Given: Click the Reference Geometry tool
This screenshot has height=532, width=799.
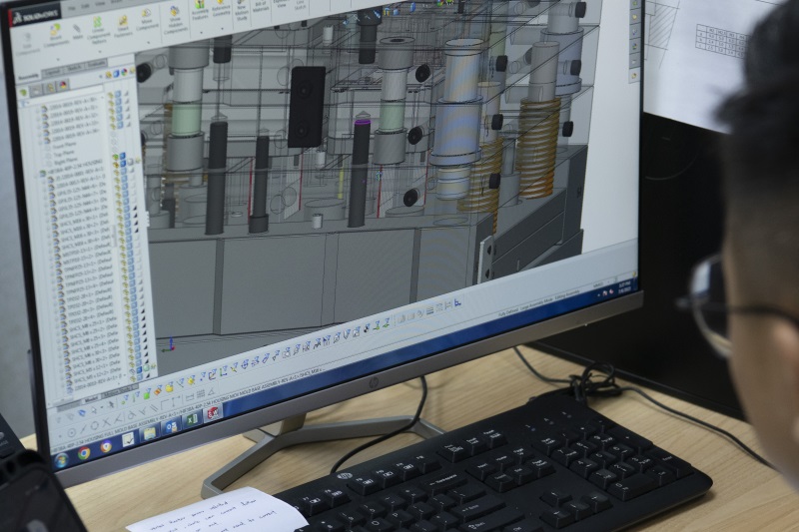Looking at the screenshot, I should coord(221,8).
